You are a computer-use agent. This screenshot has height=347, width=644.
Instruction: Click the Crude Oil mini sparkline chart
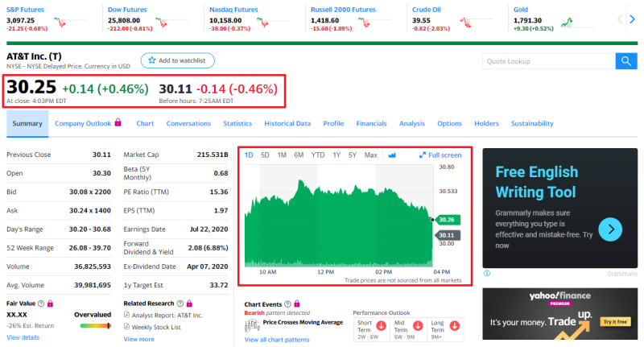[476, 22]
